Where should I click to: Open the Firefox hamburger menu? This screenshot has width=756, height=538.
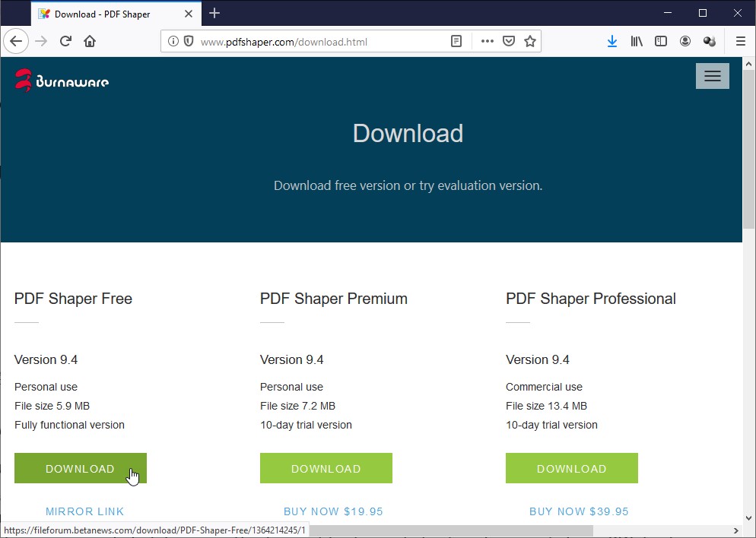pos(741,42)
